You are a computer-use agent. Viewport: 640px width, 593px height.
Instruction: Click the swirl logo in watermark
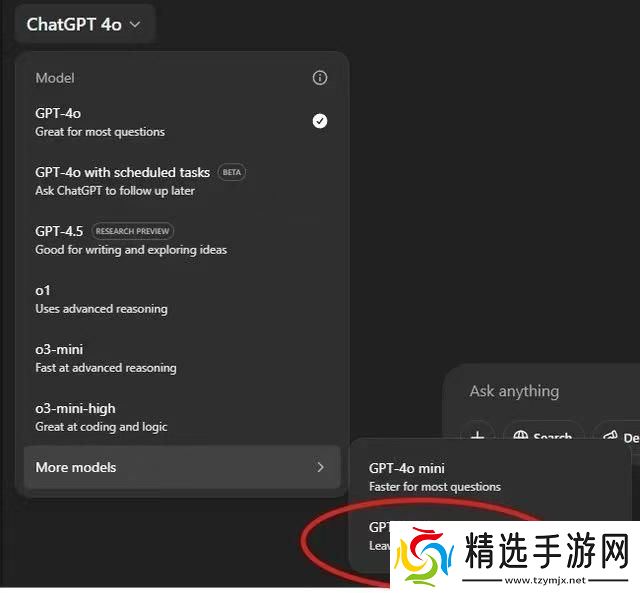click(x=424, y=555)
